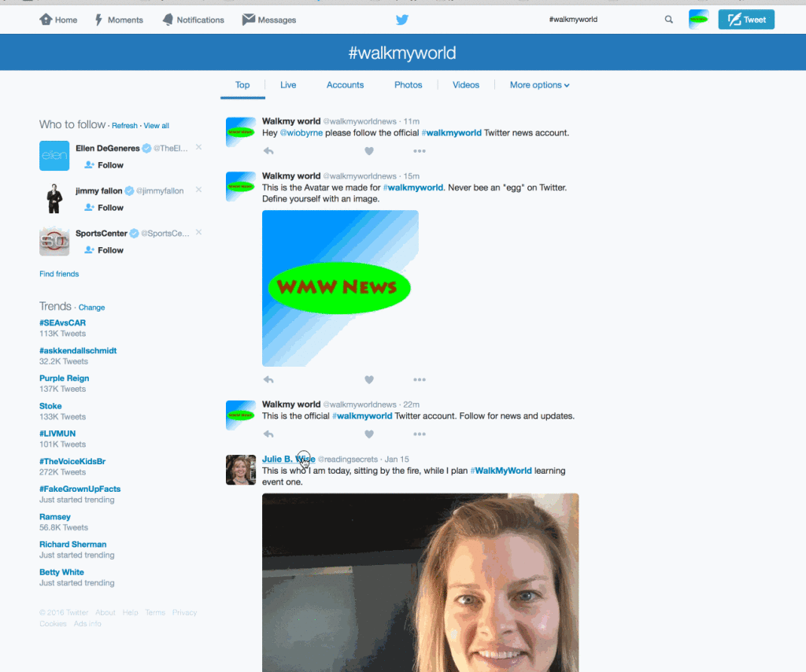806x672 pixels.
Task: Open the #askkendallschmidt trend
Action: click(x=78, y=350)
